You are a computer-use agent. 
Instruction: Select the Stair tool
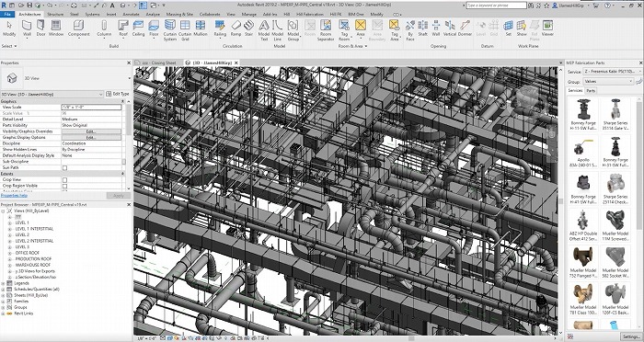click(248, 28)
